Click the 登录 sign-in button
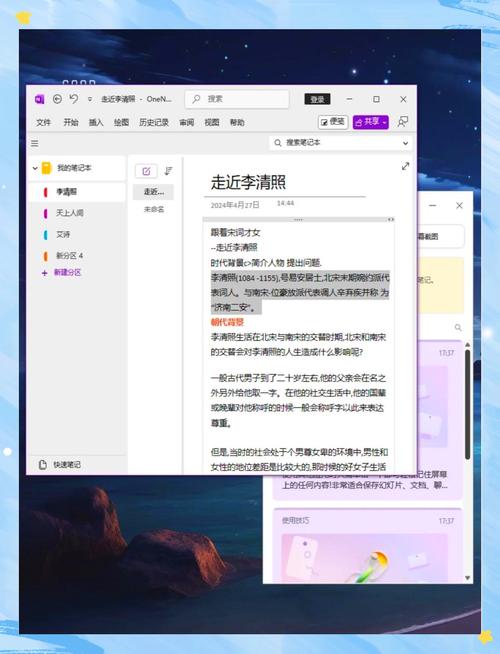This screenshot has height=654, width=500. coord(317,99)
